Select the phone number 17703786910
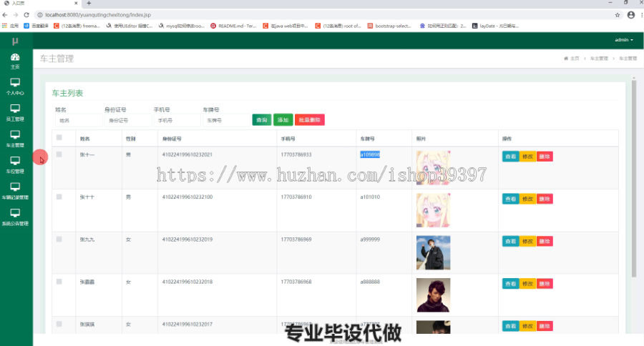This screenshot has width=644, height=346. tap(296, 197)
